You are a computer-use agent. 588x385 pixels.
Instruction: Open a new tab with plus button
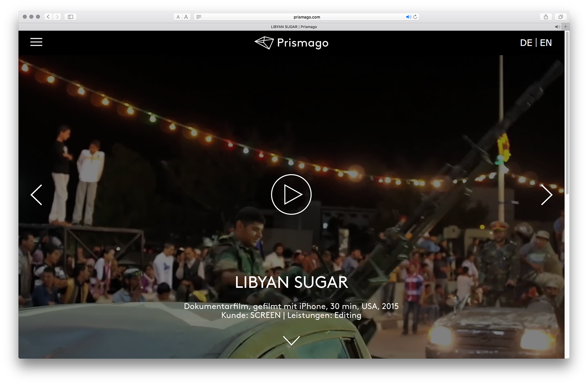[566, 27]
